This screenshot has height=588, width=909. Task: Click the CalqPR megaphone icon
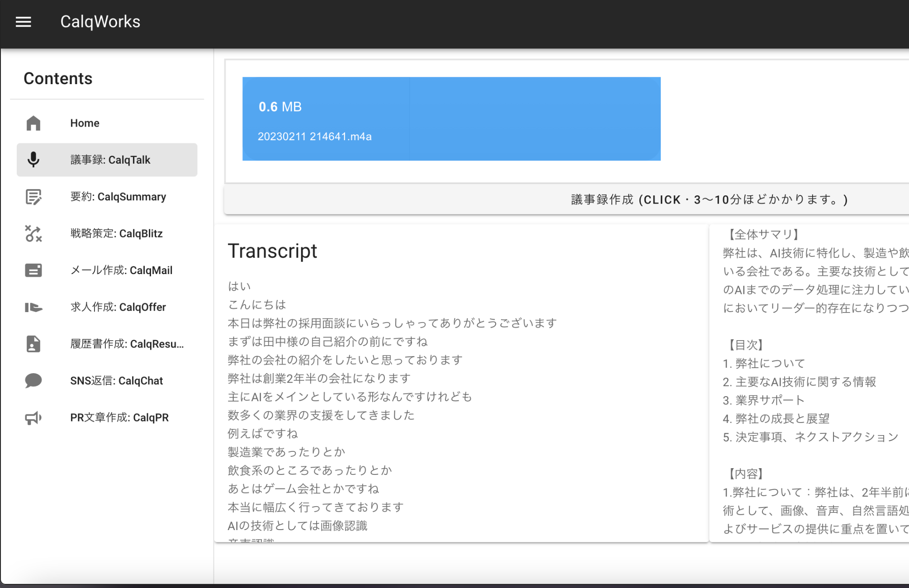coord(33,417)
